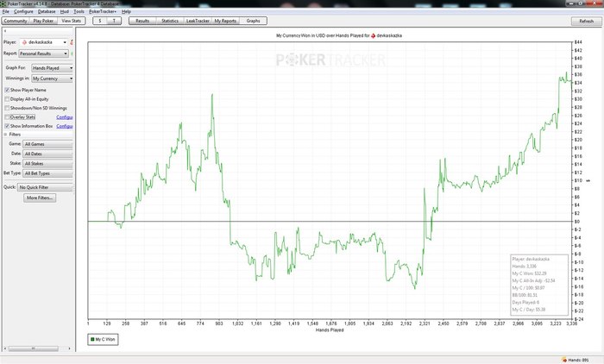
Task: Click the sidebar horizontal scrollbar
Action: pos(33,348)
